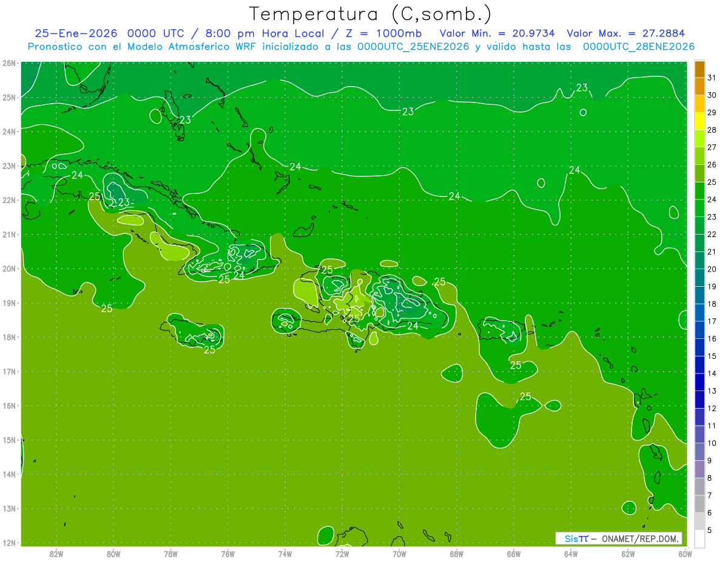
Task: Click legend scale value '31'
Action: (x=712, y=78)
